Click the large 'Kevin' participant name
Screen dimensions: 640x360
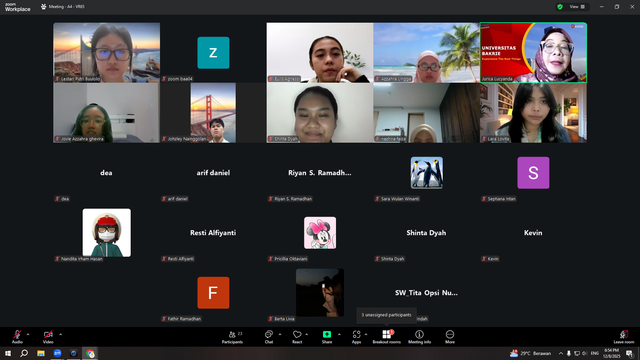533,233
